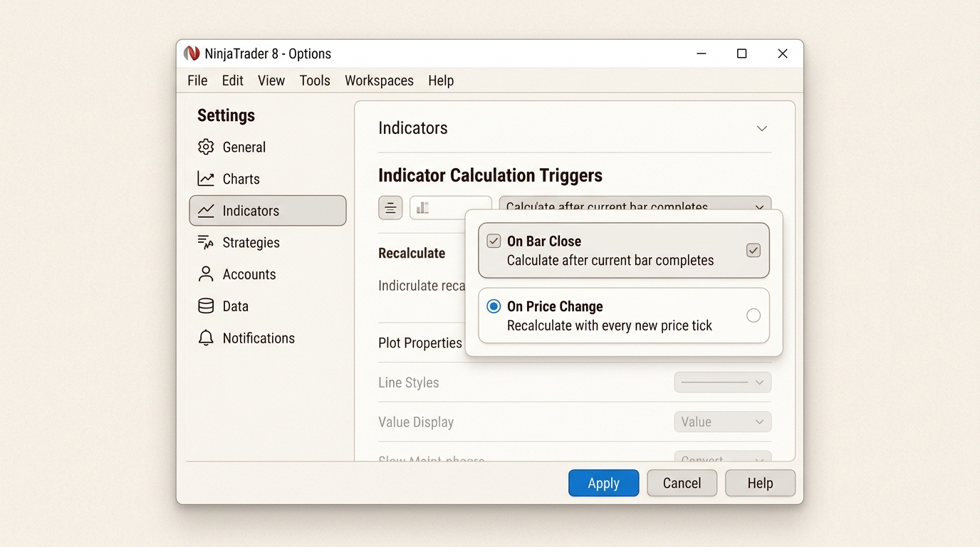Screen dimensions: 980x547
Task: Open the Value Display dropdown showing Value
Action: tap(723, 422)
